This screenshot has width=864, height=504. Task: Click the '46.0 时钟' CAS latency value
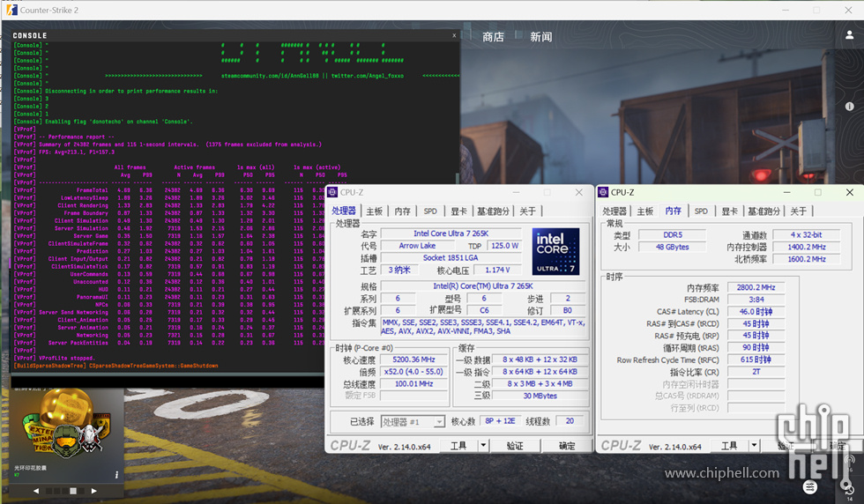(x=756, y=312)
